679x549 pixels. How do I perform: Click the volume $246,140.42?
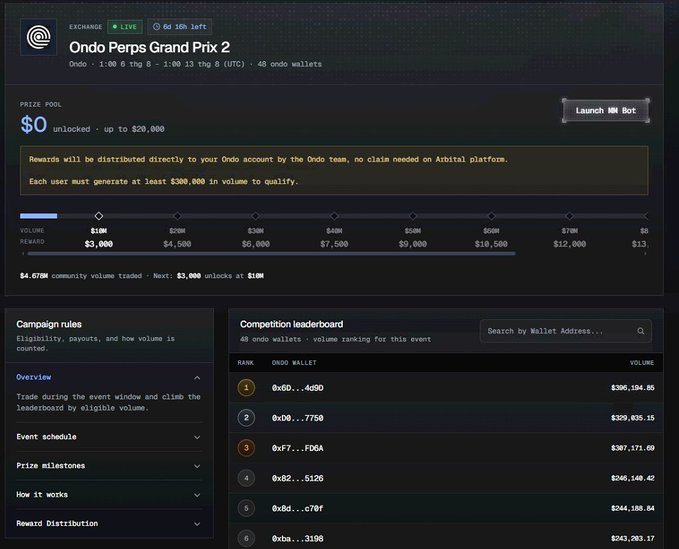[633, 478]
